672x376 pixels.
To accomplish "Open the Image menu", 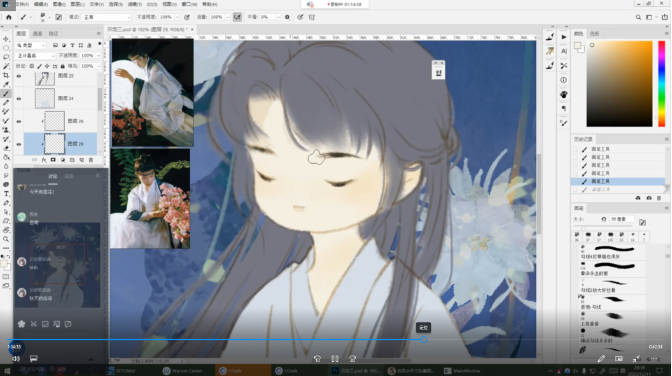I will [x=59, y=4].
